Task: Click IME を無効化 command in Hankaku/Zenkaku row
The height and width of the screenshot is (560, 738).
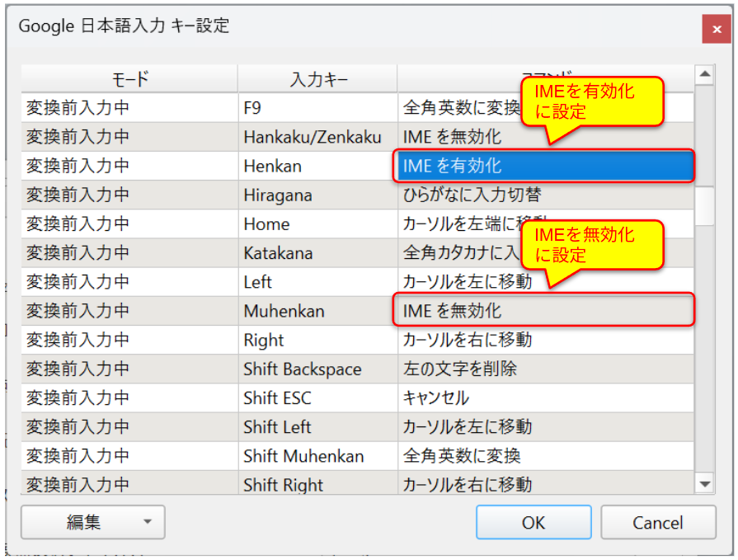Action: 546,137
